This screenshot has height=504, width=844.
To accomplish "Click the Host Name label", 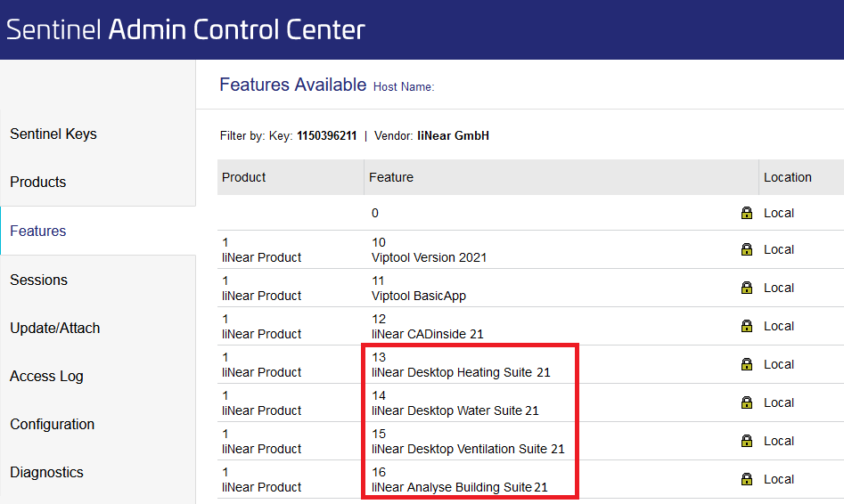I will 404,86.
